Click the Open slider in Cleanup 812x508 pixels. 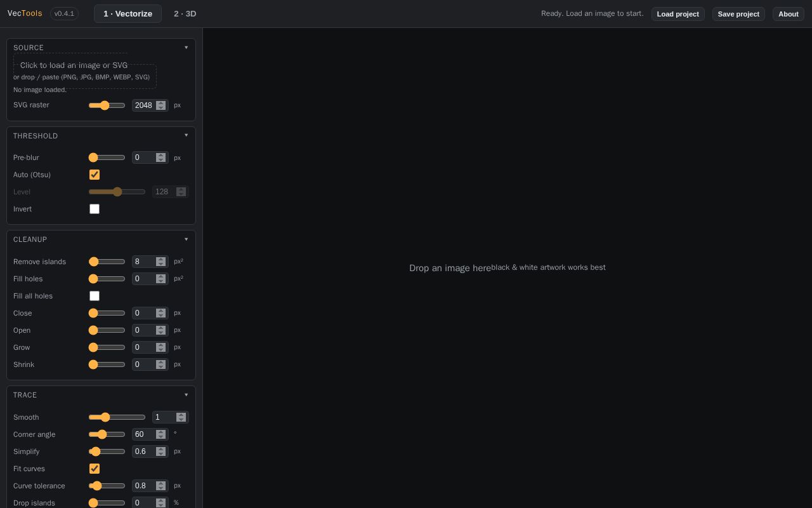[107, 330]
